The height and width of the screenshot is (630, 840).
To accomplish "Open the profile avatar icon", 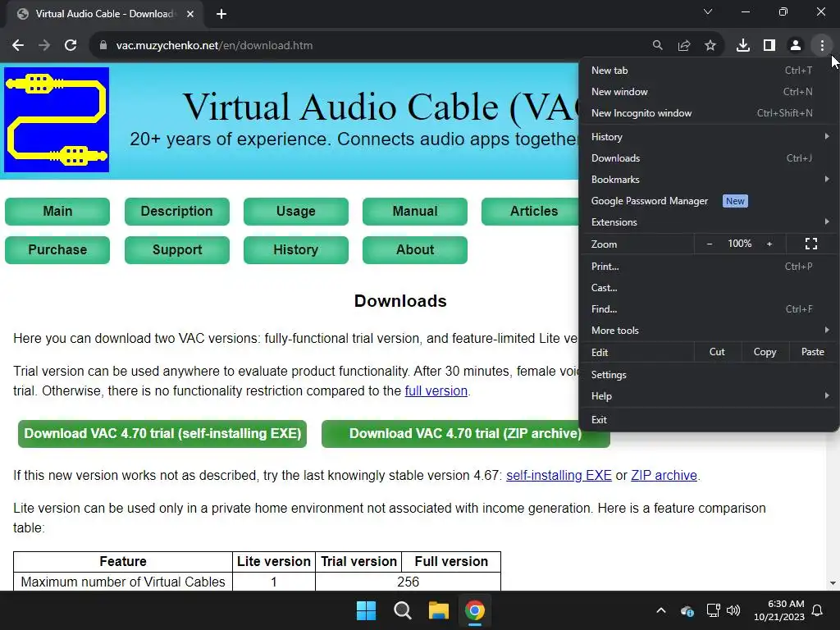I will point(796,46).
